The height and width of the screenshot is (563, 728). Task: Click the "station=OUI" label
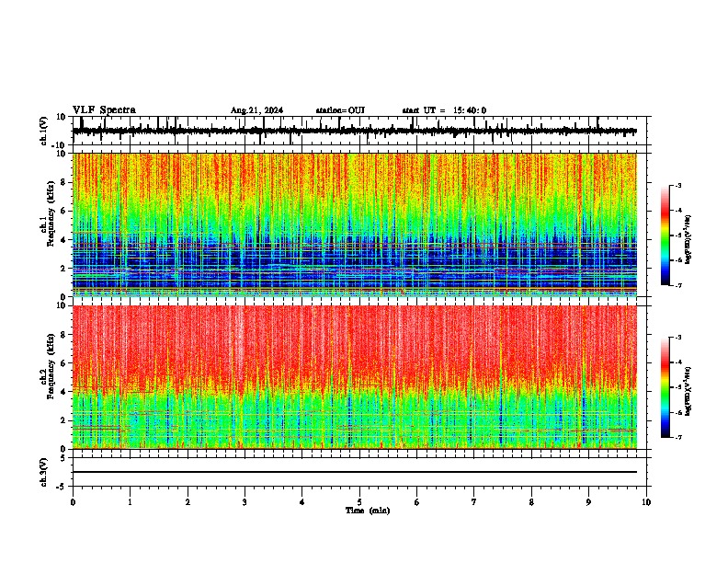pyautogui.click(x=340, y=110)
